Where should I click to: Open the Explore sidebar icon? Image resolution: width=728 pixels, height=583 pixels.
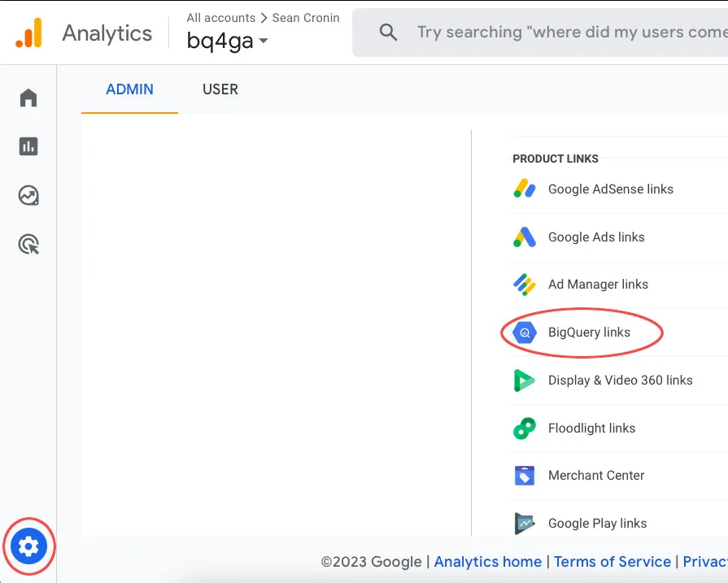tap(28, 196)
